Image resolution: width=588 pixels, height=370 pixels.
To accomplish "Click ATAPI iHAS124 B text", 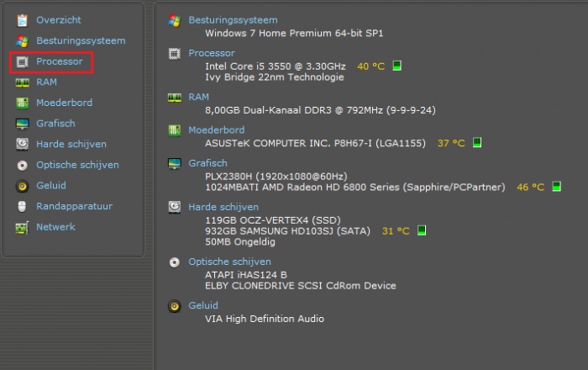I will [246, 275].
